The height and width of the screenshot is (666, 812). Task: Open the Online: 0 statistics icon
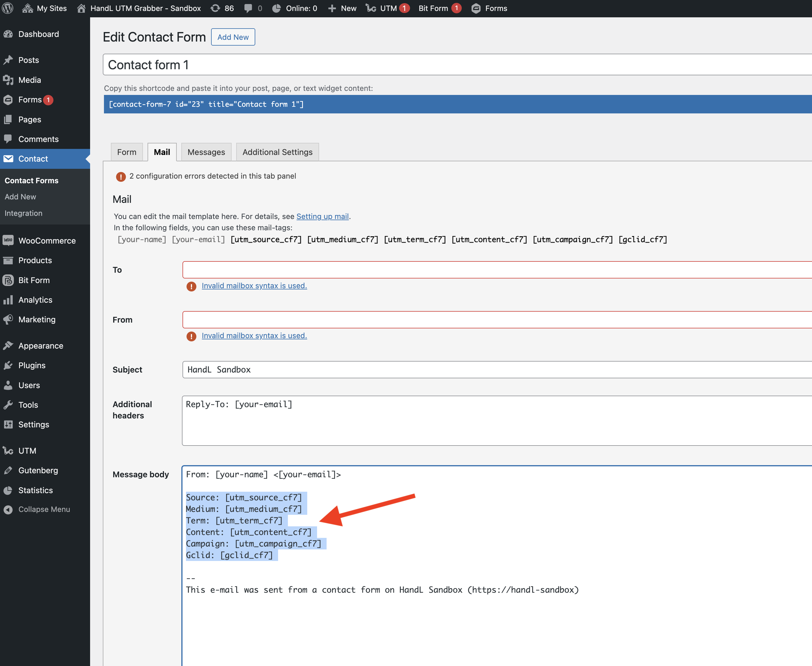coord(276,8)
